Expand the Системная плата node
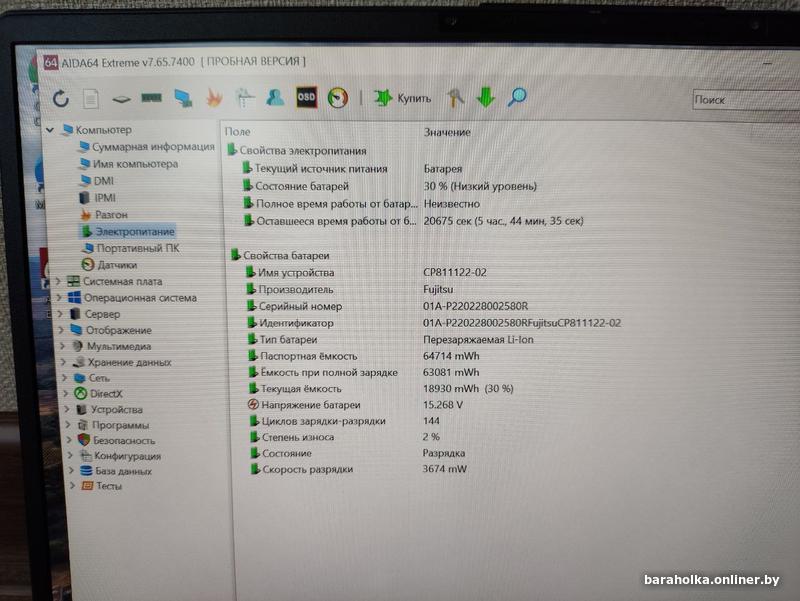The image size is (800, 601). 58,281
